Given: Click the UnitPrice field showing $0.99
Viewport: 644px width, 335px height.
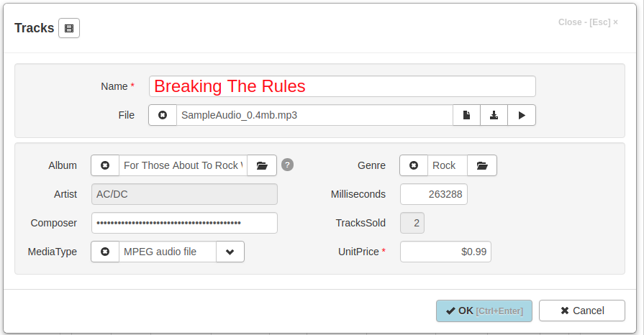Looking at the screenshot, I should tap(445, 252).
